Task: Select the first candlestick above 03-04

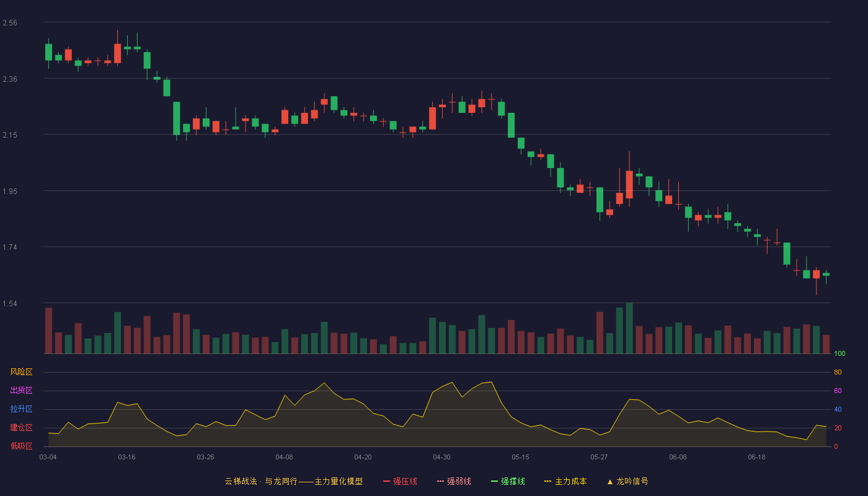Action: (48, 52)
